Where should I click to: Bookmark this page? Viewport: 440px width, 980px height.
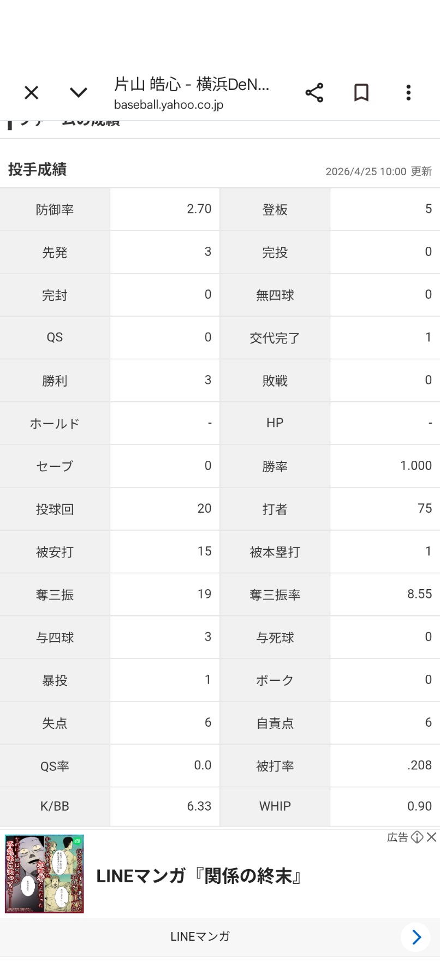coord(361,93)
